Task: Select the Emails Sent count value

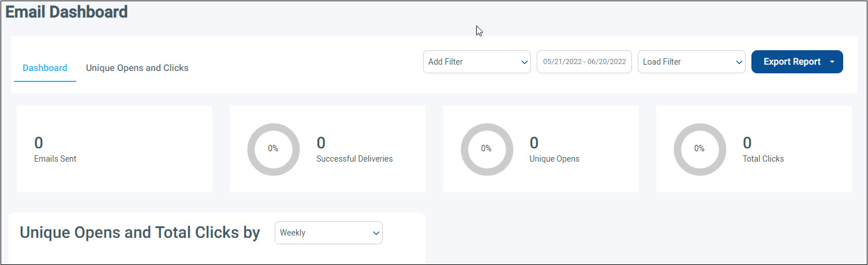Action: coord(39,143)
